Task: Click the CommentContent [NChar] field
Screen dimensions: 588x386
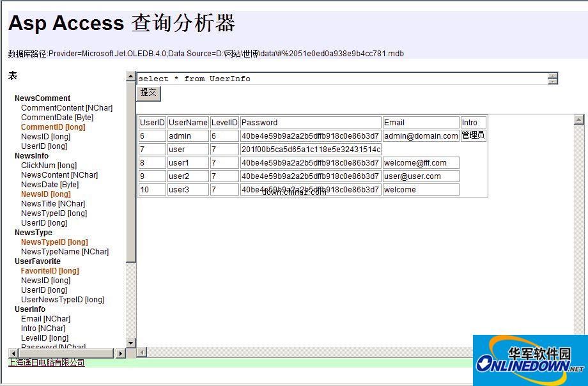Action: point(66,108)
